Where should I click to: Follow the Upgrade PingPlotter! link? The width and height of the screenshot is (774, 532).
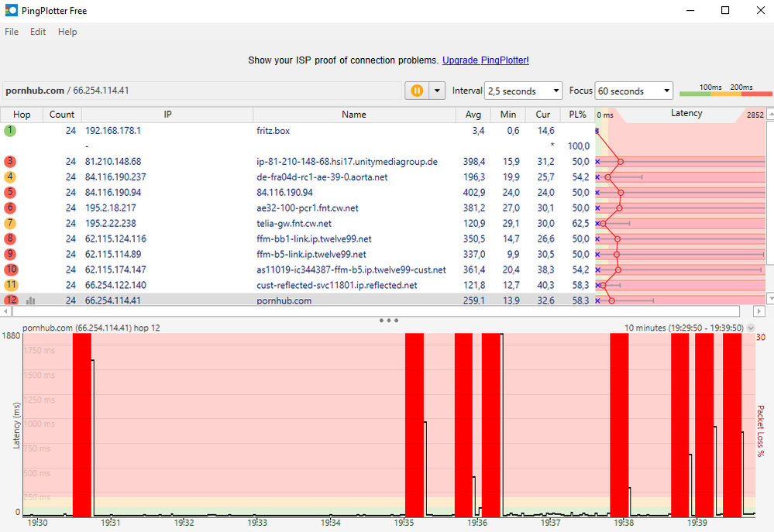485,60
